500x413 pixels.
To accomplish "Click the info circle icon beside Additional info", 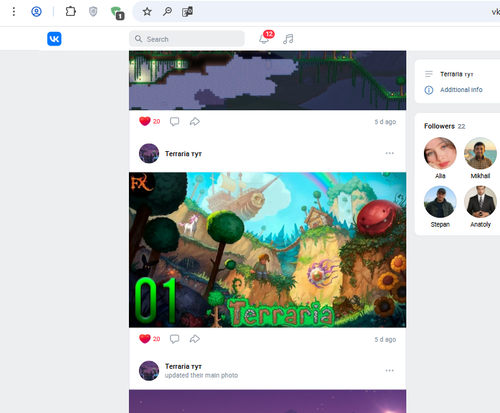I will (429, 90).
